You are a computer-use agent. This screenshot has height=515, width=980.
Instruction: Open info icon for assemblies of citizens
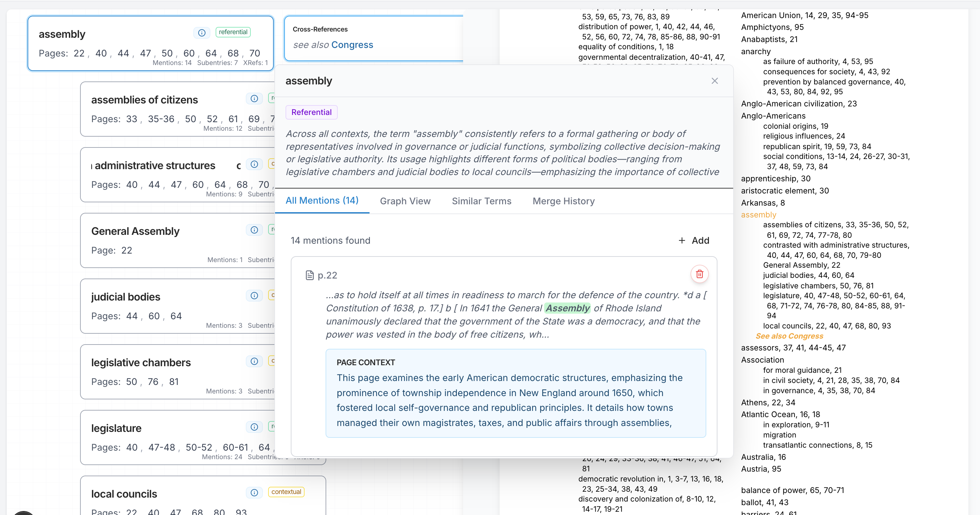coord(254,99)
